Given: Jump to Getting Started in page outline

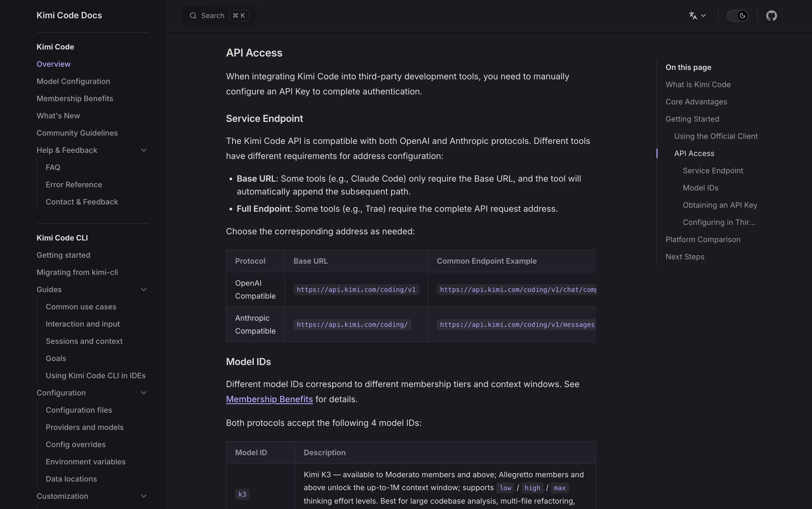Looking at the screenshot, I should [692, 119].
